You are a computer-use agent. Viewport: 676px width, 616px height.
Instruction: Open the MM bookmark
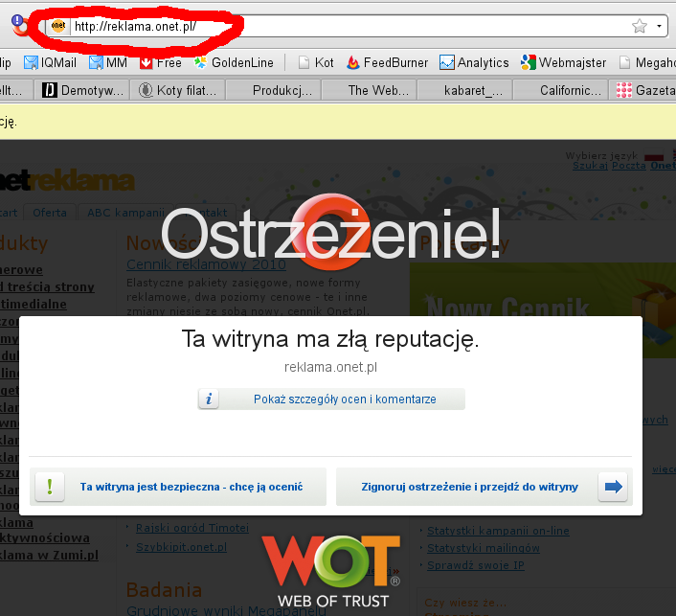click(108, 63)
